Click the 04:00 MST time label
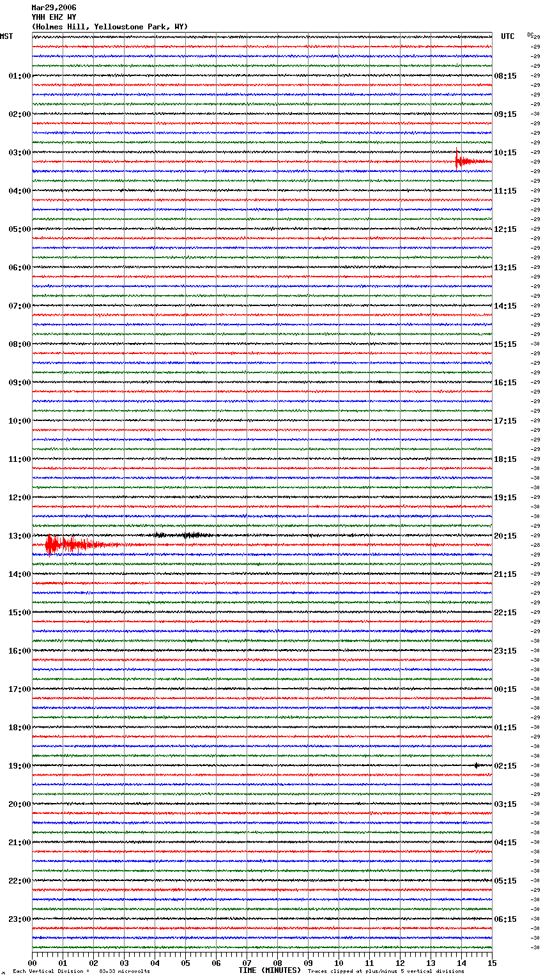543x980 pixels. click(x=20, y=191)
